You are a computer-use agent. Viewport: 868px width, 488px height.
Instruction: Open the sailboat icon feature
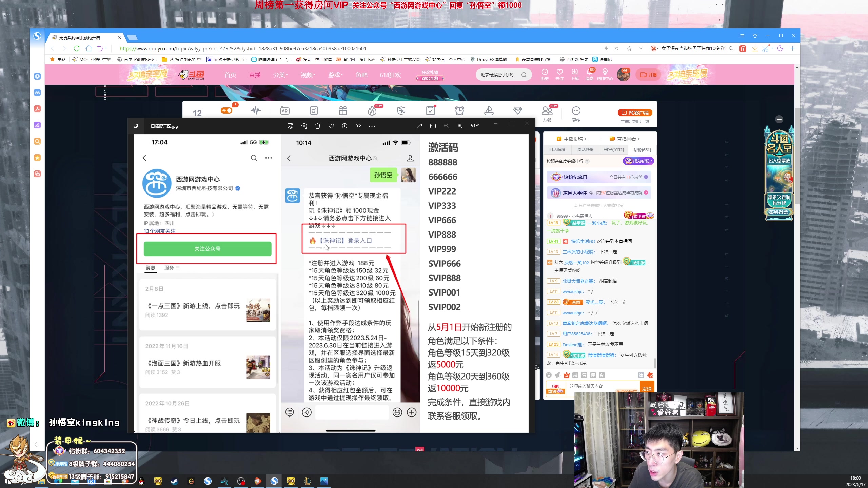click(489, 110)
